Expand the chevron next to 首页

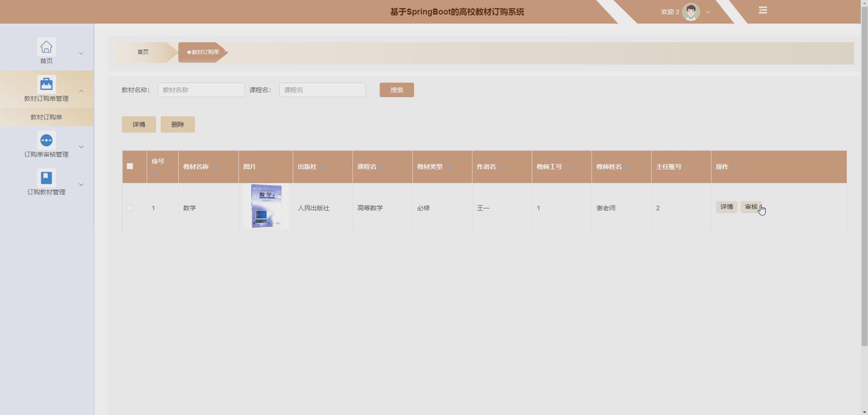81,53
